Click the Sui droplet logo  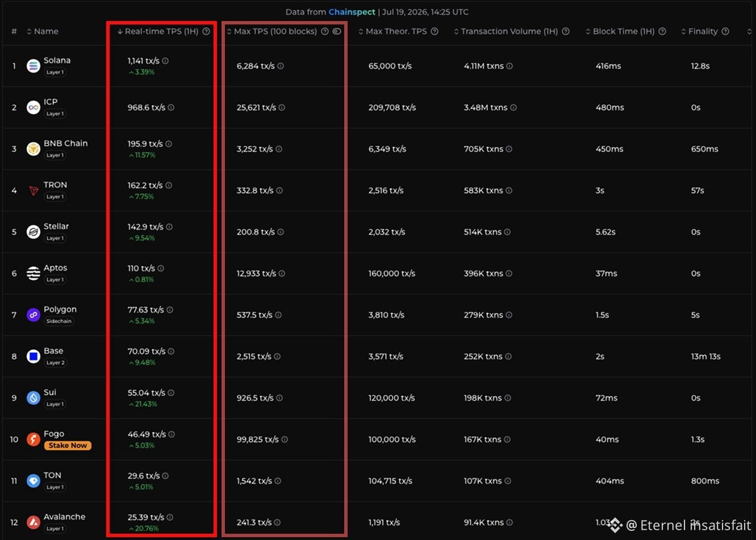point(34,398)
